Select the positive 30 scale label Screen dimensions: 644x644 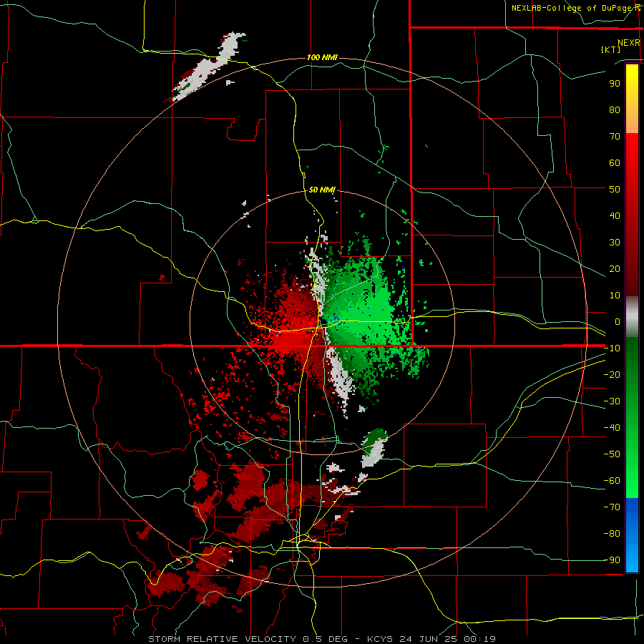point(615,243)
